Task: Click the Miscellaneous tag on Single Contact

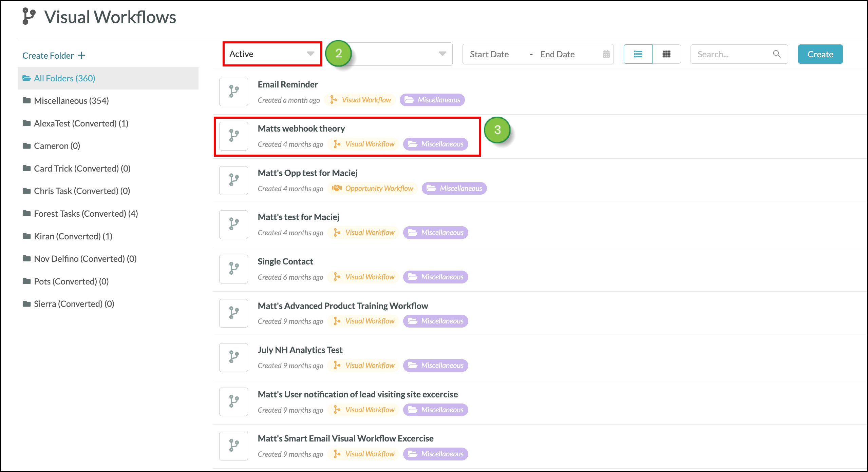Action: pos(436,277)
